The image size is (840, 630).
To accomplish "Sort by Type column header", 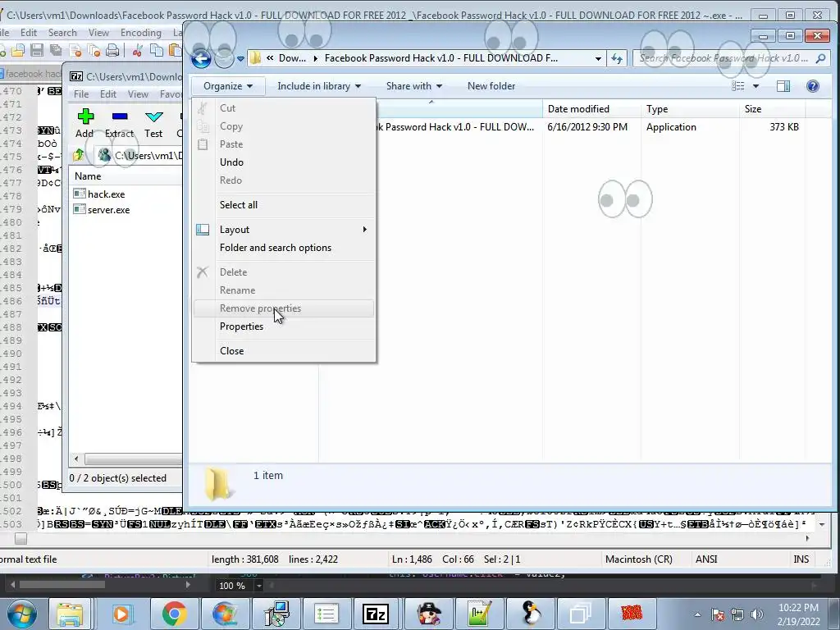I will pyautogui.click(x=690, y=109).
